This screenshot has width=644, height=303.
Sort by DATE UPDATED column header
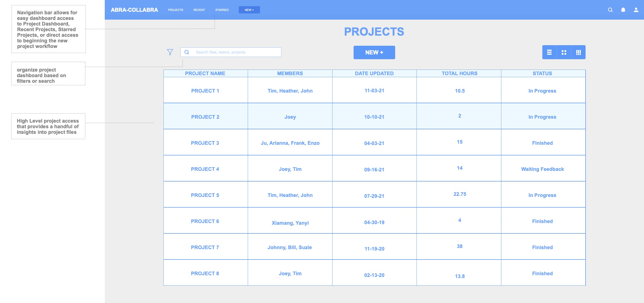click(374, 74)
